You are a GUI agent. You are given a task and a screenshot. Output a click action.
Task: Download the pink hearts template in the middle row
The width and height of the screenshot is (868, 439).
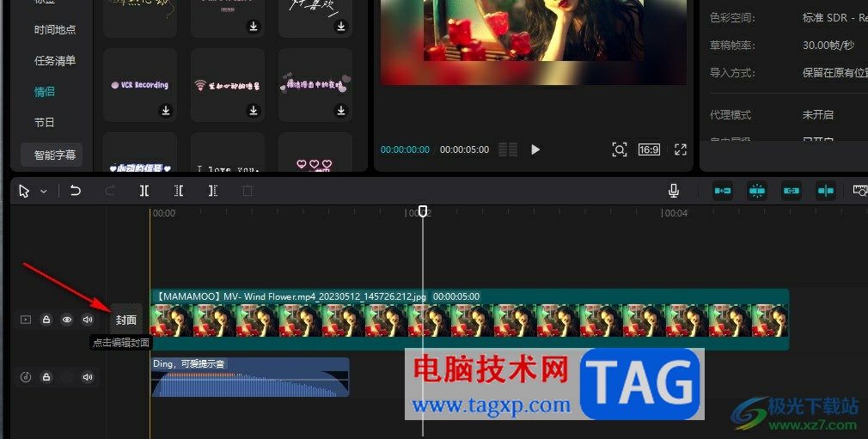click(341, 111)
